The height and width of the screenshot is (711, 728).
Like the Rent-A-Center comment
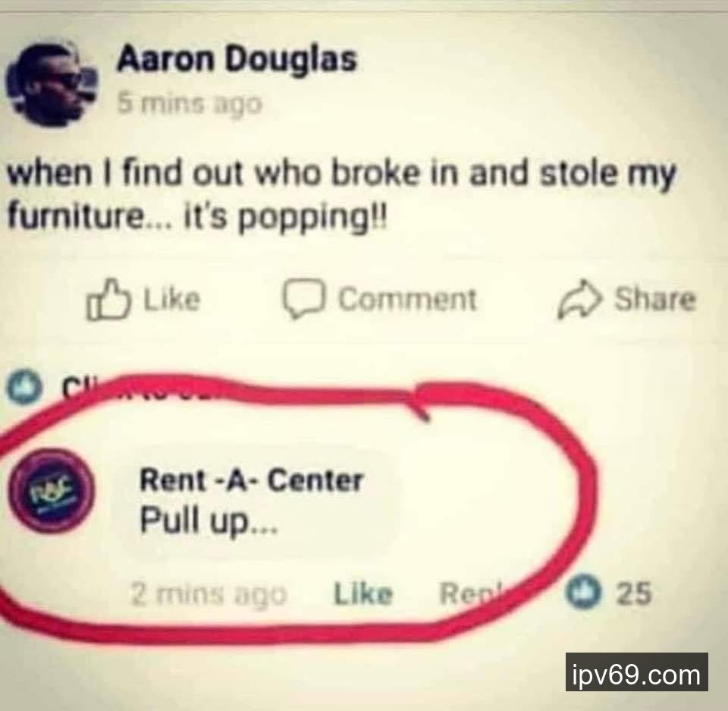[x=363, y=594]
